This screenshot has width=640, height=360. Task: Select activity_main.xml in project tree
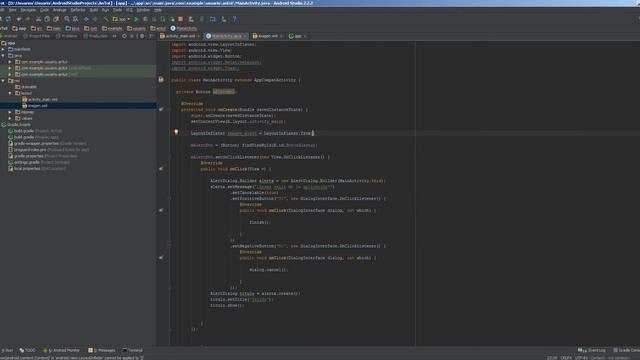[40, 99]
